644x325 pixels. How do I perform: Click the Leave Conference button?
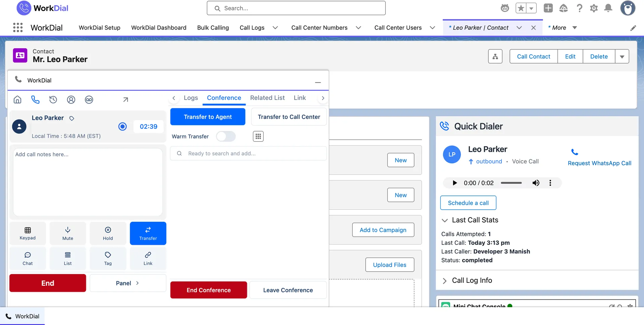[x=288, y=290]
